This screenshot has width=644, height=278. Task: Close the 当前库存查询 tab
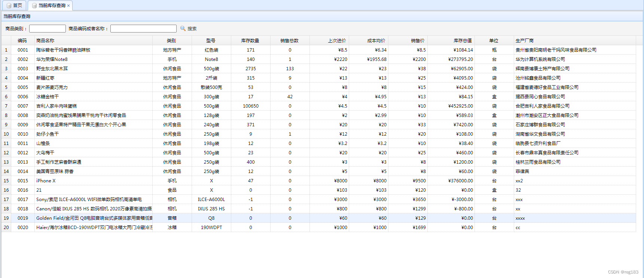point(68,6)
